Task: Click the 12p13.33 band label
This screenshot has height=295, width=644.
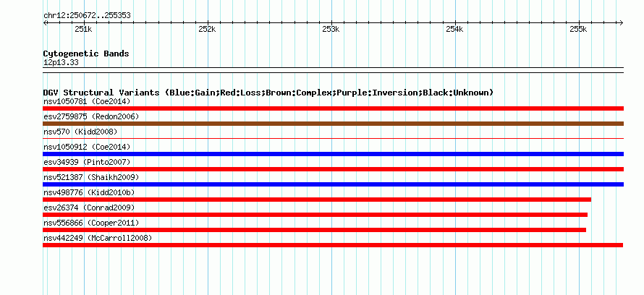Action: point(61,63)
